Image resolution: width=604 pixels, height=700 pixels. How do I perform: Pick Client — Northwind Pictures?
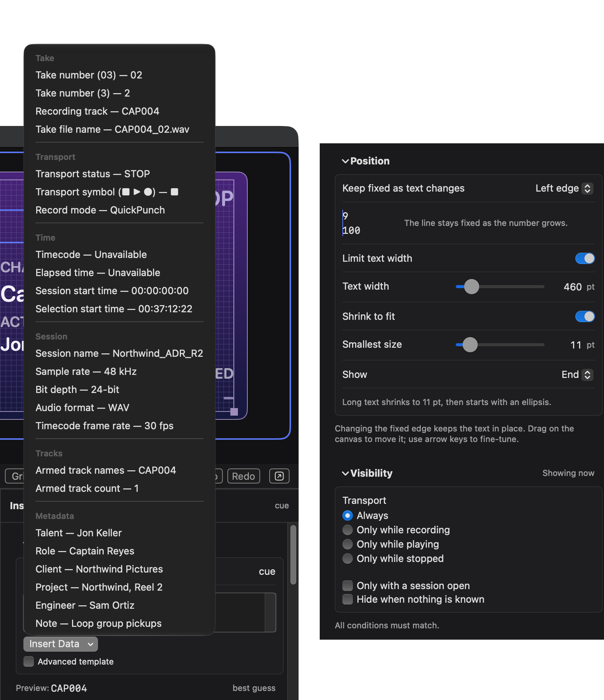point(120,569)
